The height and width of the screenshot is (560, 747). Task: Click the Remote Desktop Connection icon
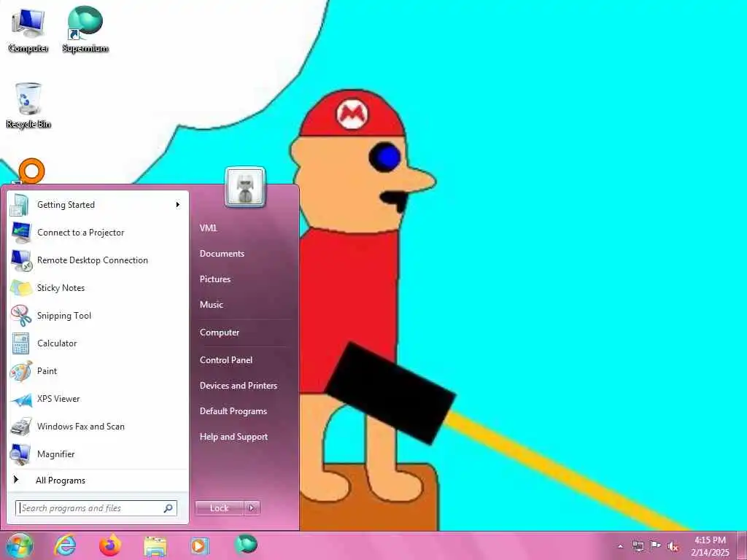click(x=21, y=260)
